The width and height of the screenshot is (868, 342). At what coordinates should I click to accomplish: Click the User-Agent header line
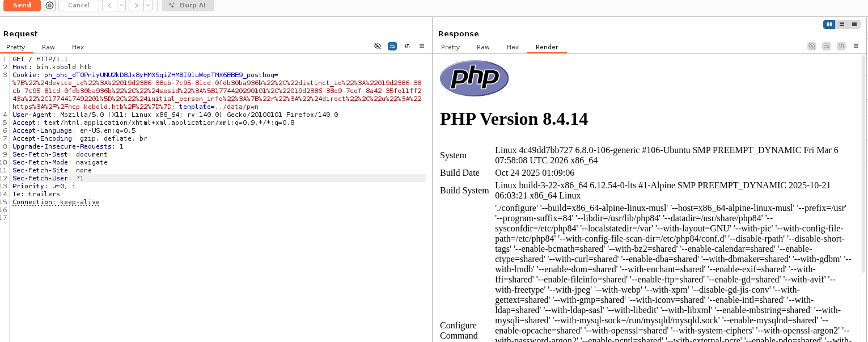coord(175,115)
